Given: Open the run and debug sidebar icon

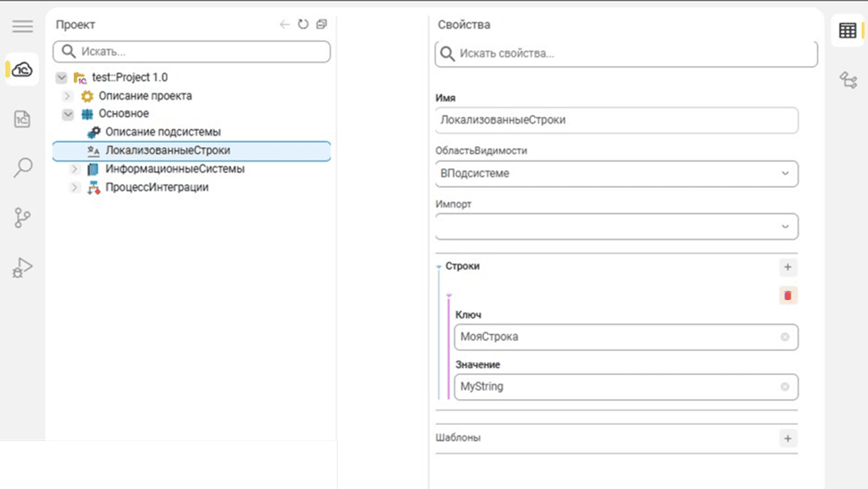Looking at the screenshot, I should 22,267.
